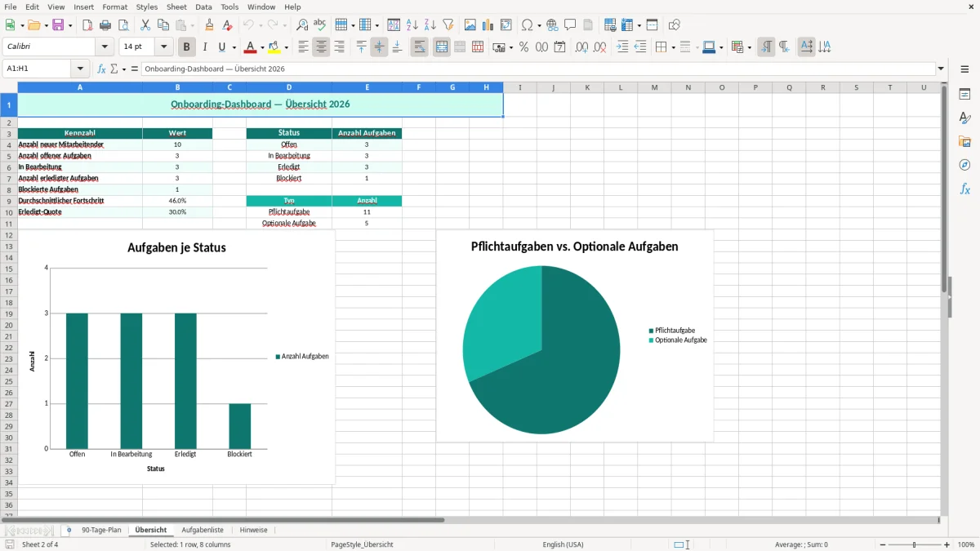Open the Format menu
This screenshot has height=551, width=980.
coord(114,7)
